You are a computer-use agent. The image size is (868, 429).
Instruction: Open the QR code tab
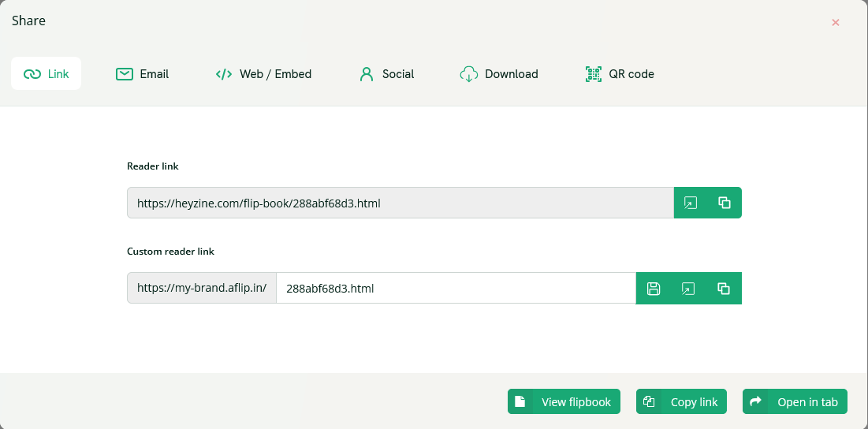point(620,73)
